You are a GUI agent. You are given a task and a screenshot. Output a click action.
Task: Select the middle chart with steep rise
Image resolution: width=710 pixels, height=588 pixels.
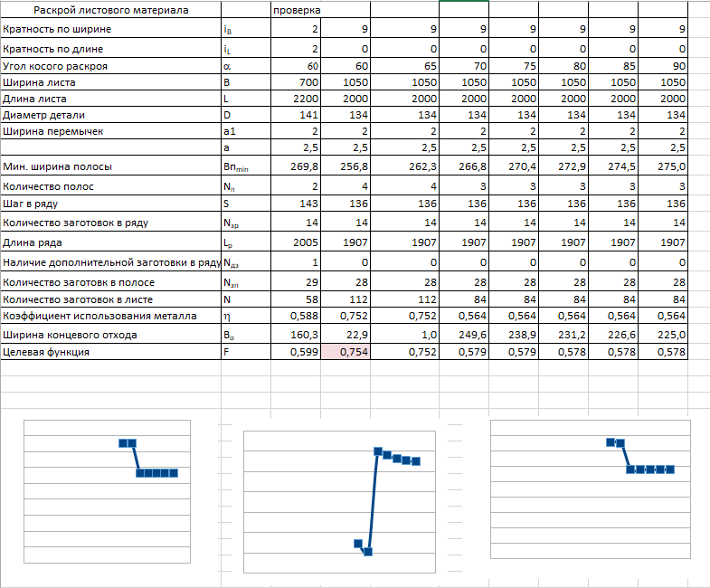click(339, 502)
